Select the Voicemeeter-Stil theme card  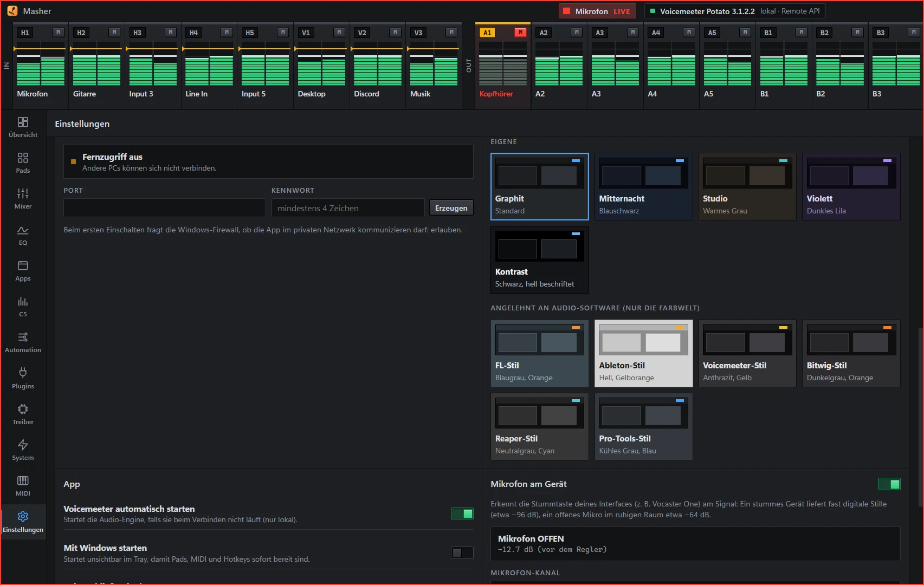pyautogui.click(x=747, y=353)
